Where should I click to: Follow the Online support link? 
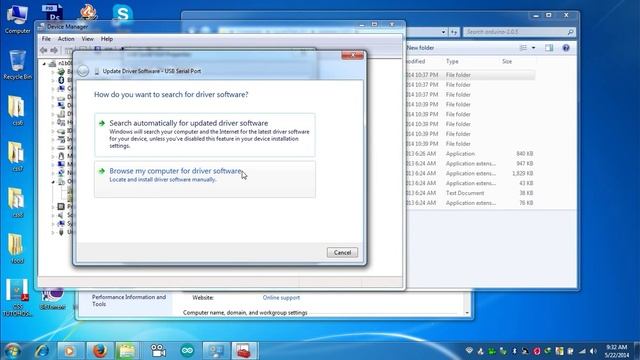[x=281, y=298]
